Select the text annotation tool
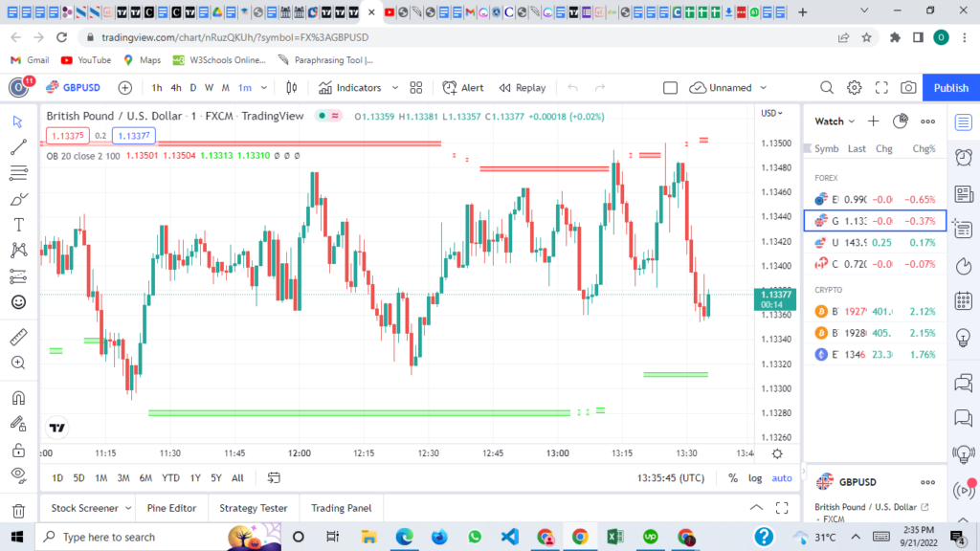This screenshot has height=551, width=980. (18, 225)
